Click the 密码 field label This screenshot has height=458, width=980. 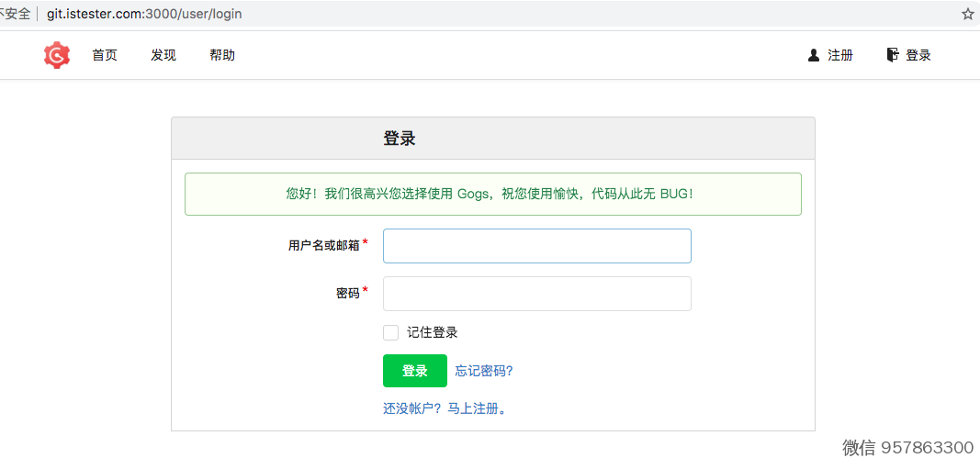coord(347,294)
